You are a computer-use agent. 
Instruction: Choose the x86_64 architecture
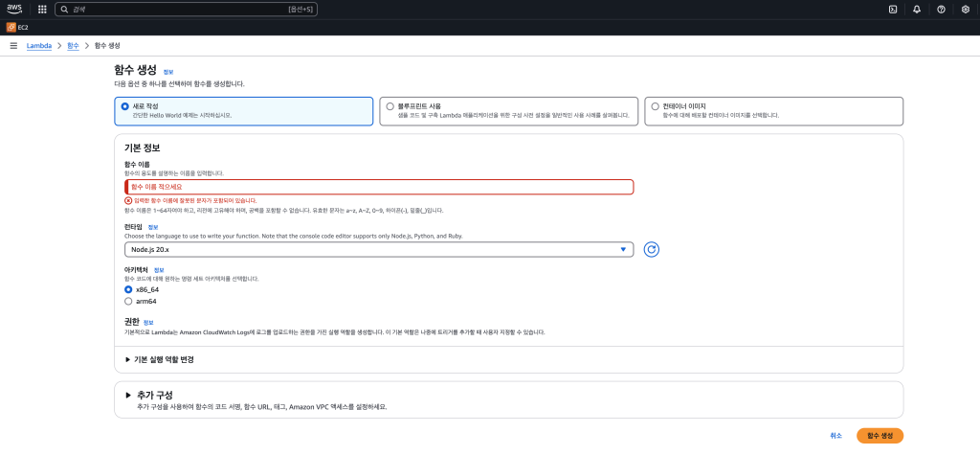(128, 289)
